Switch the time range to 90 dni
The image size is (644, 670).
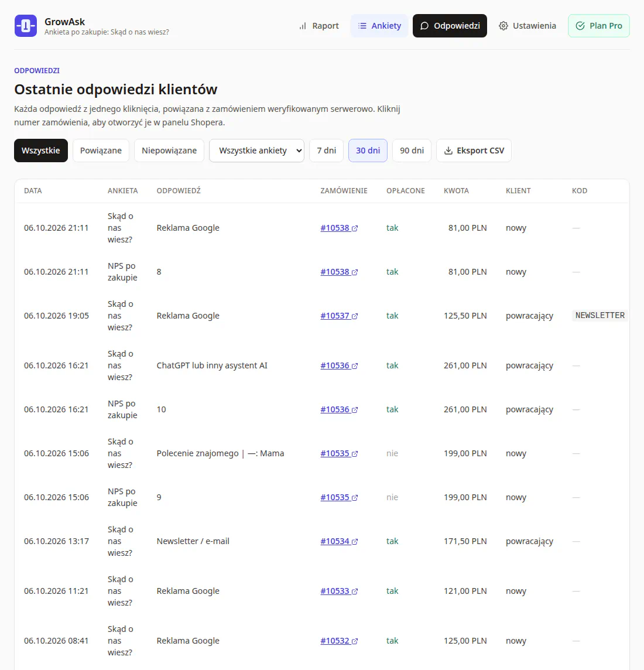[x=412, y=151]
